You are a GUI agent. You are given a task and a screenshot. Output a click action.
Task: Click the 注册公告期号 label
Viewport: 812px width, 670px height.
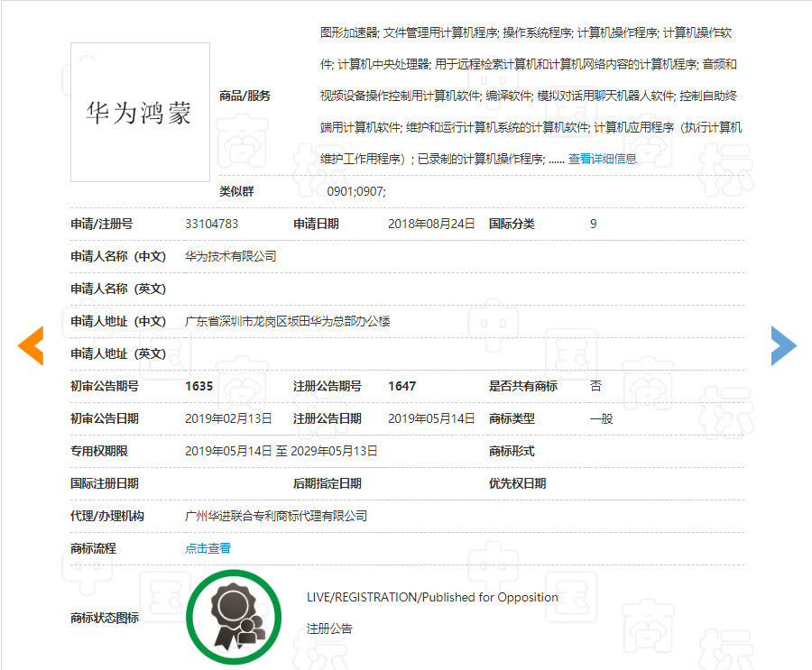pos(328,386)
